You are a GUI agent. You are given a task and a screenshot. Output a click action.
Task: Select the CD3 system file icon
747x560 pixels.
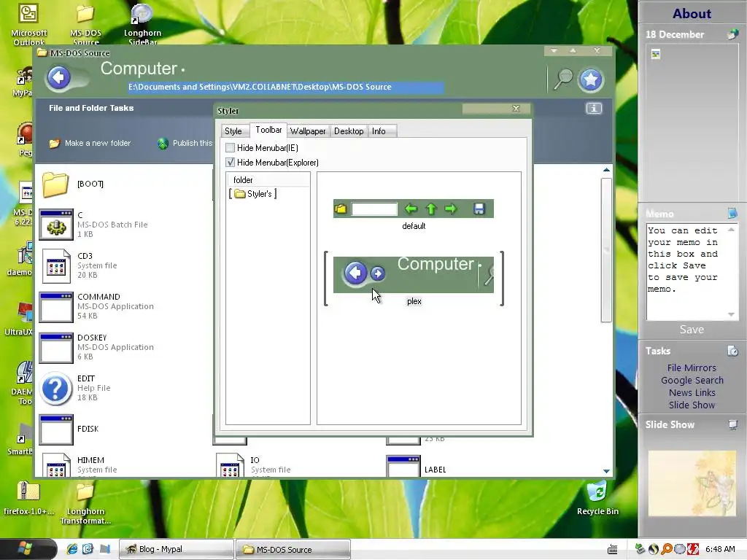pyautogui.click(x=56, y=265)
